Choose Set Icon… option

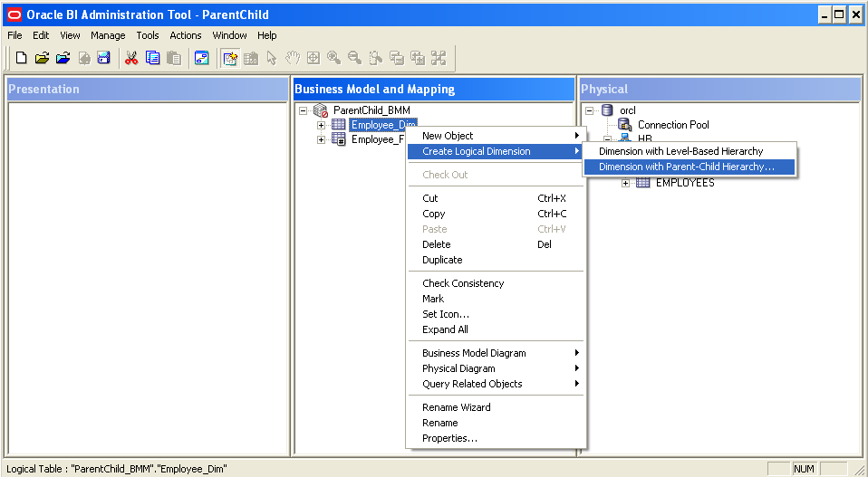click(496, 314)
